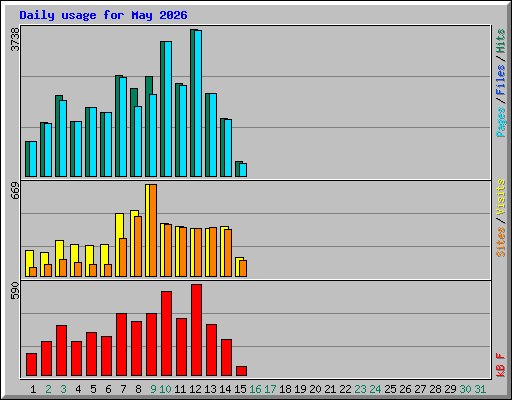Click day 5 on the x-axis

(93, 389)
